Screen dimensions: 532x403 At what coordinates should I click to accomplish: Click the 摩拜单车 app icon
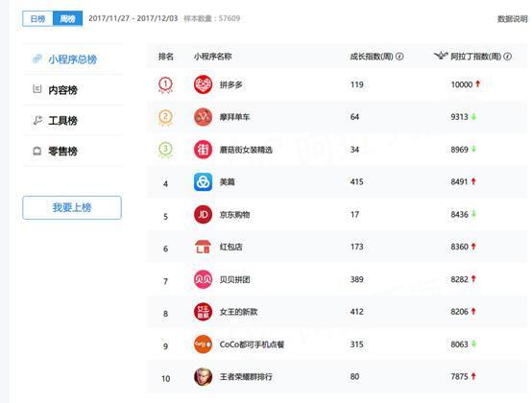203,117
